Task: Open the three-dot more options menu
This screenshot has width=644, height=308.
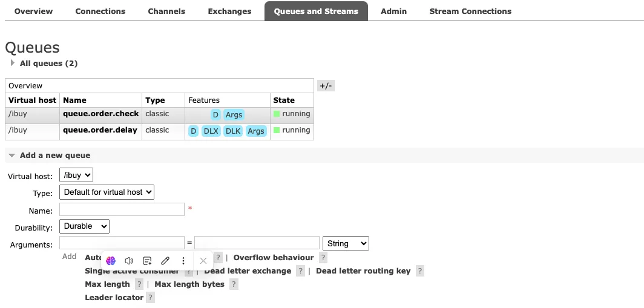Action: tap(183, 261)
